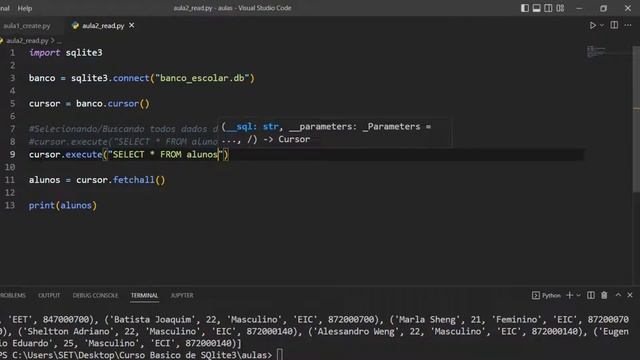
Task: Toggle primary side bar layout icon
Action: (x=524, y=8)
